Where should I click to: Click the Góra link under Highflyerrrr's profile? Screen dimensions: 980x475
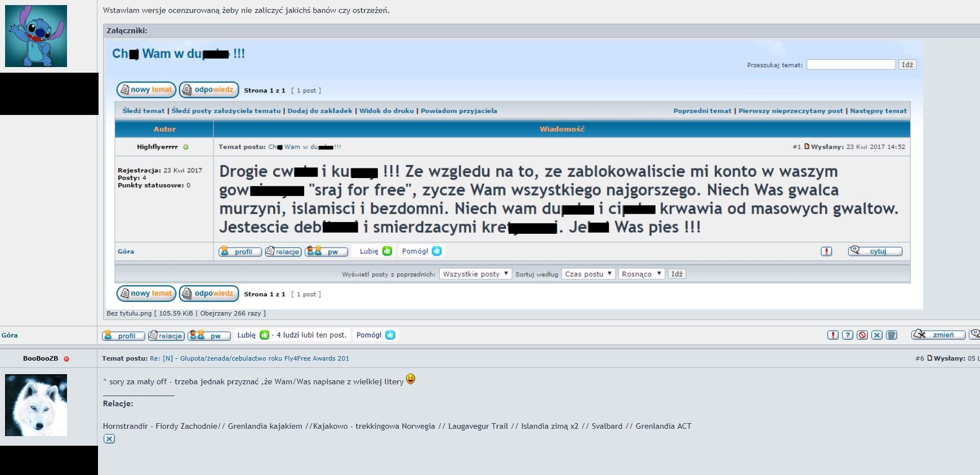pyautogui.click(x=126, y=251)
